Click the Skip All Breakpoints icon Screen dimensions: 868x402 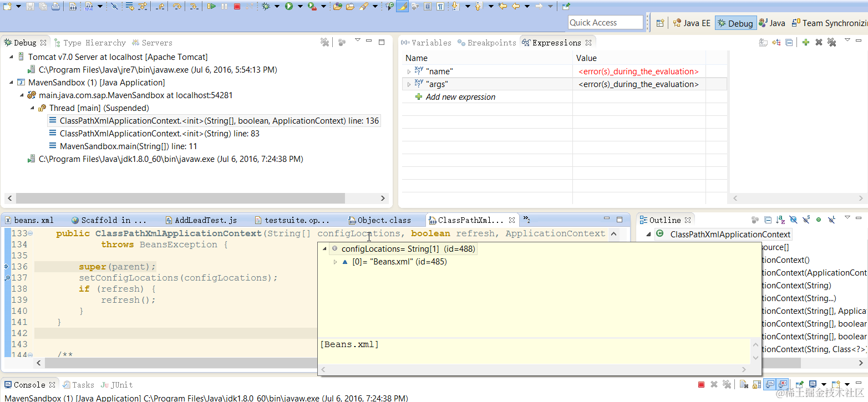point(114,6)
